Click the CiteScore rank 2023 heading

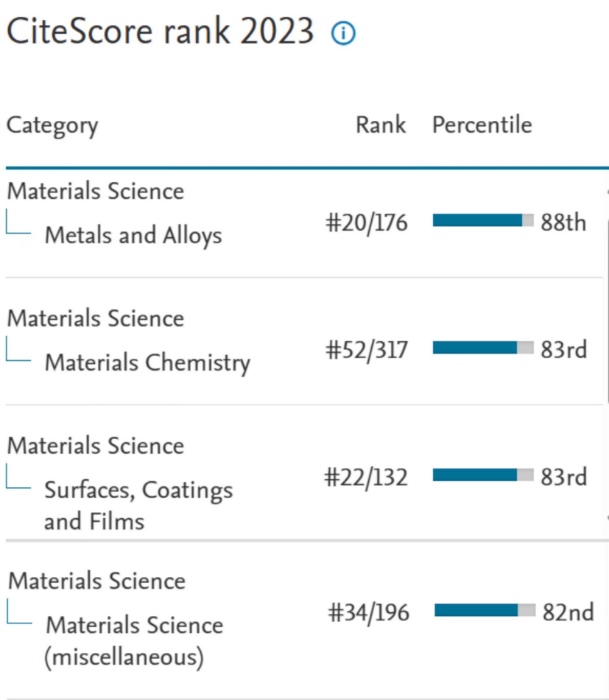[x=160, y=32]
